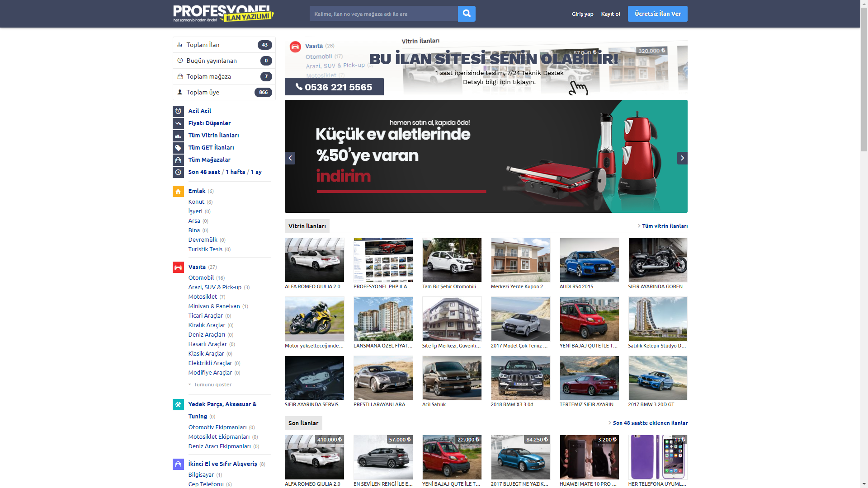Open Son 48 saatte eklenen ilanlar link
The image size is (868, 488).
click(650, 423)
